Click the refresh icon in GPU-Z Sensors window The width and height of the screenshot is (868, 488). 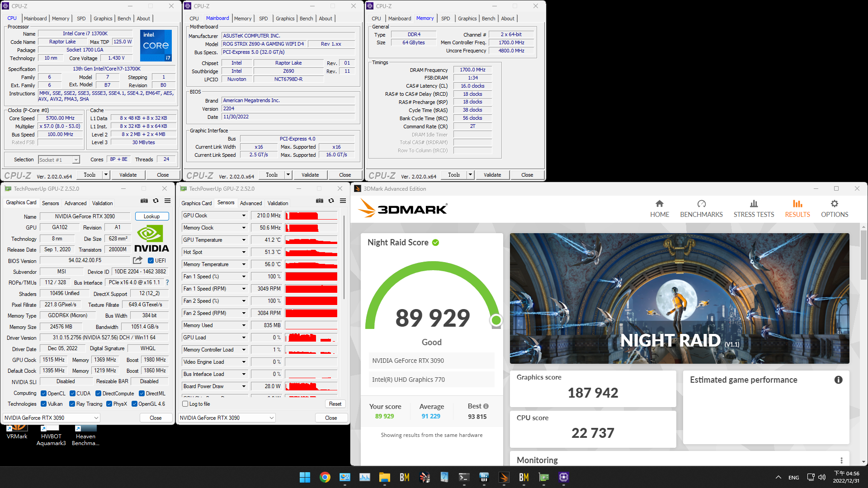[x=331, y=201]
